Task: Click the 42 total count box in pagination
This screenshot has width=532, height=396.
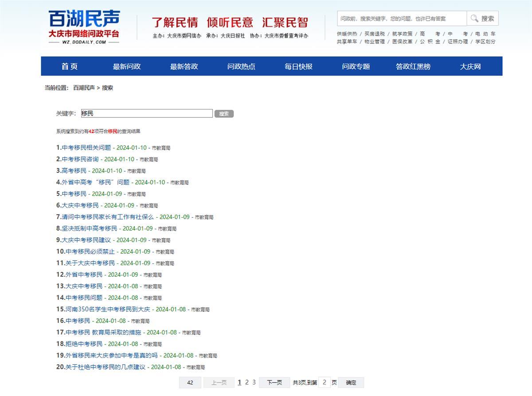Action: [190, 383]
